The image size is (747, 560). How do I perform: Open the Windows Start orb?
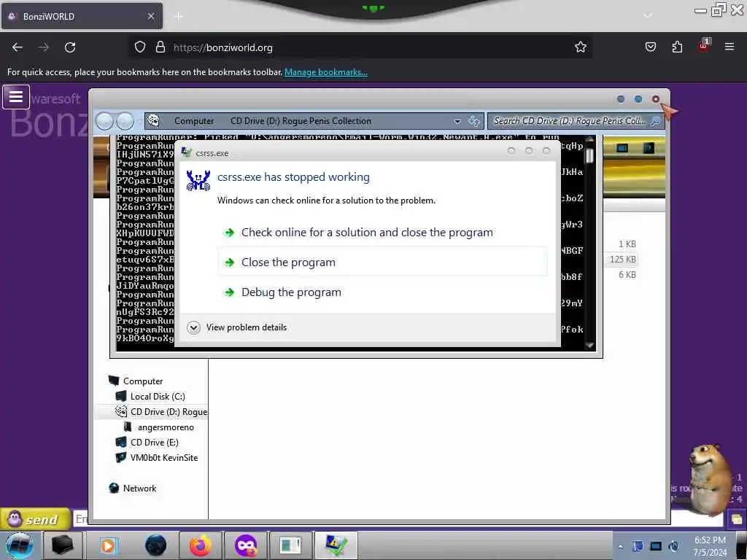19,545
